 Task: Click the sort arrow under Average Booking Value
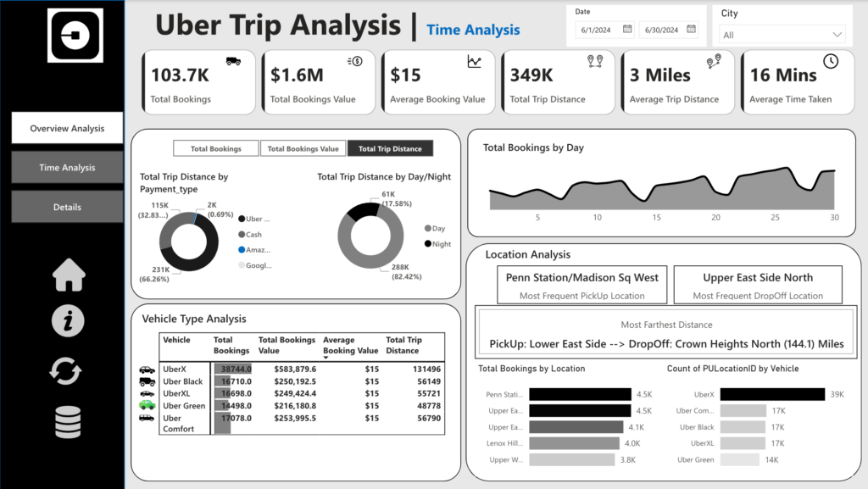326,358
